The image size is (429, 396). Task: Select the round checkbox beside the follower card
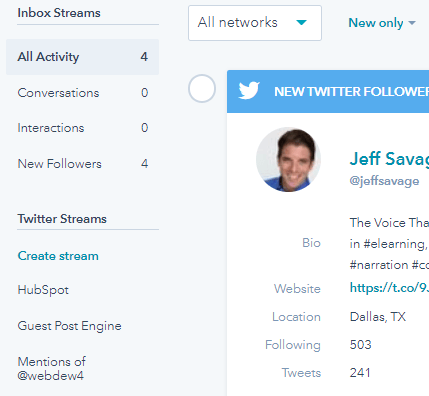tap(202, 89)
